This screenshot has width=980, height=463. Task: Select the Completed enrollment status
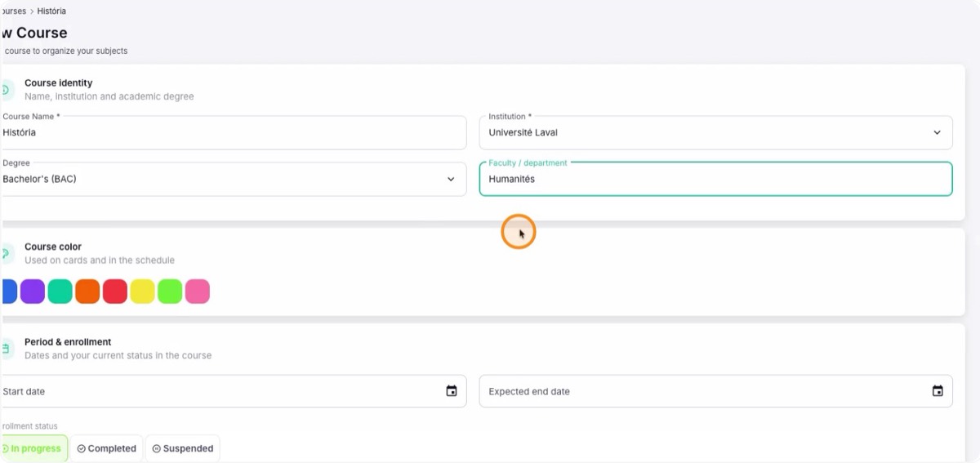pos(106,448)
